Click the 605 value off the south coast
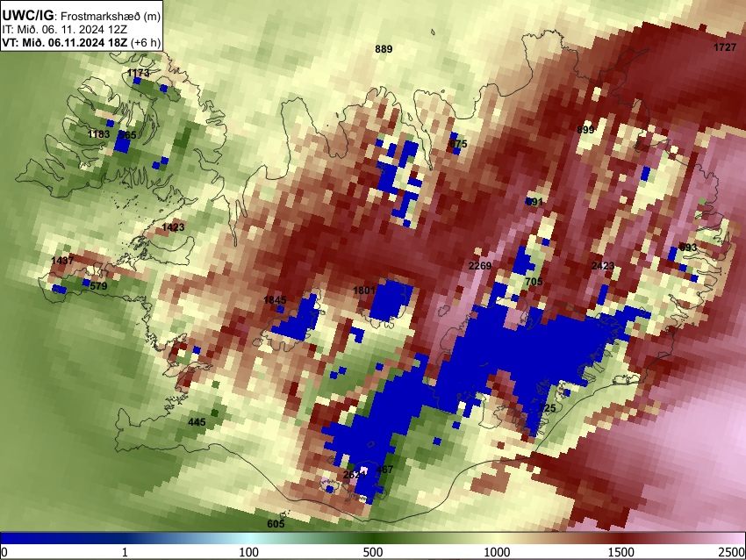The height and width of the screenshot is (560, 746). (276, 524)
